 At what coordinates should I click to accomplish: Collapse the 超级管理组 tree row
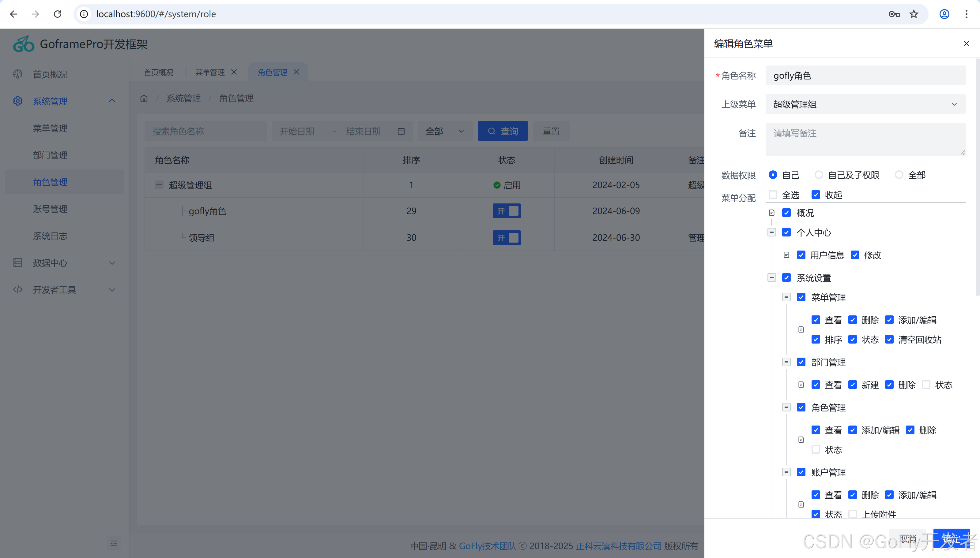[x=159, y=185]
